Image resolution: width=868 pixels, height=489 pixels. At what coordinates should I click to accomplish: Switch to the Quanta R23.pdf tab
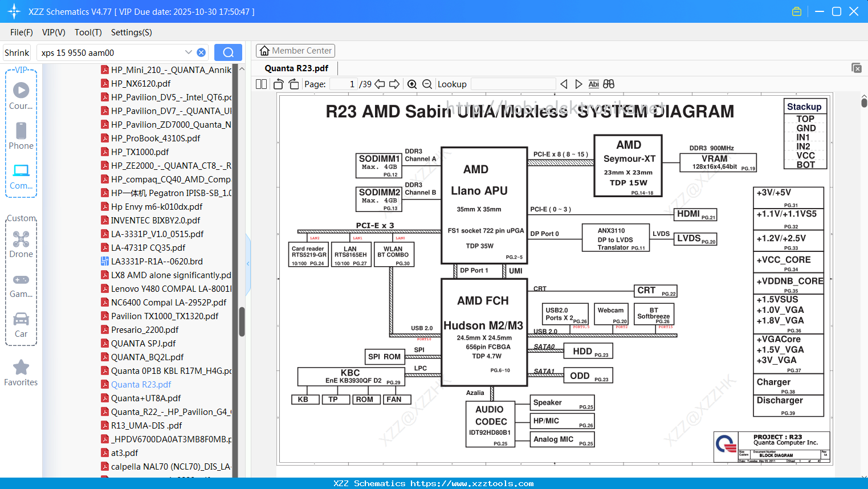tap(296, 68)
